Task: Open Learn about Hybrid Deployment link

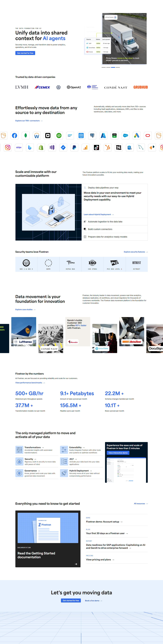Action: click(99, 214)
